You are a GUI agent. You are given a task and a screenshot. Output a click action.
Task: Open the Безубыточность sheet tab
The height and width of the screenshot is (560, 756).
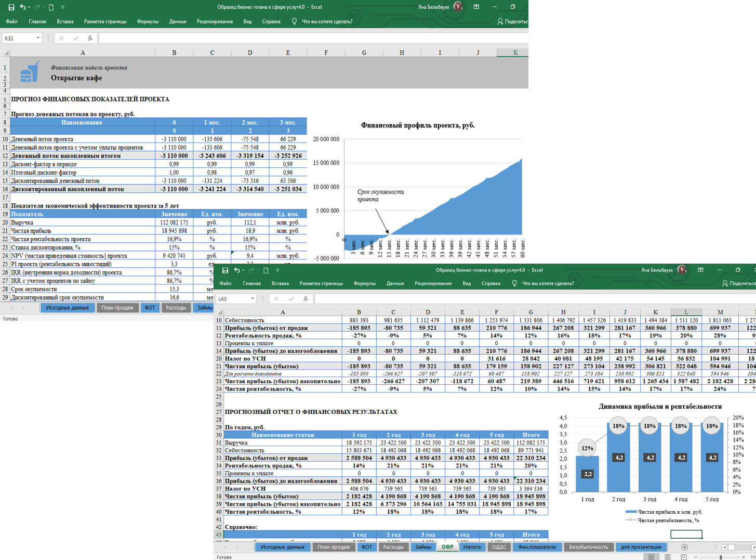588,547
